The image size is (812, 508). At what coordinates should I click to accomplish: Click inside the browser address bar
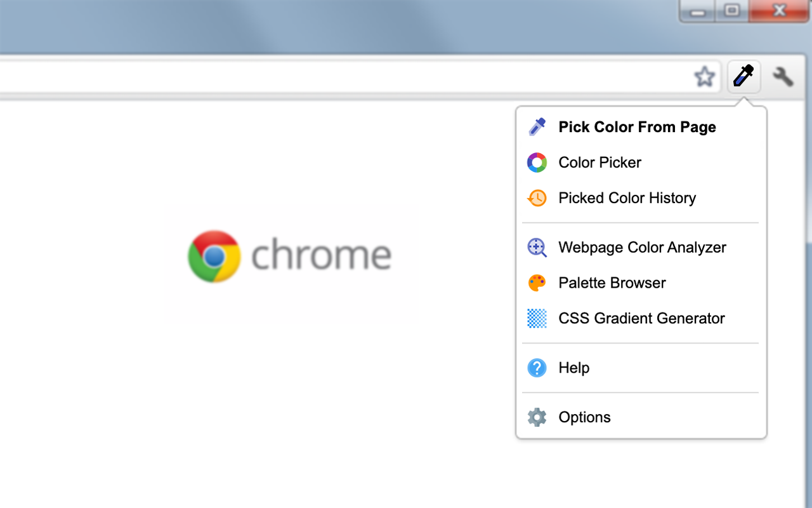click(x=317, y=75)
